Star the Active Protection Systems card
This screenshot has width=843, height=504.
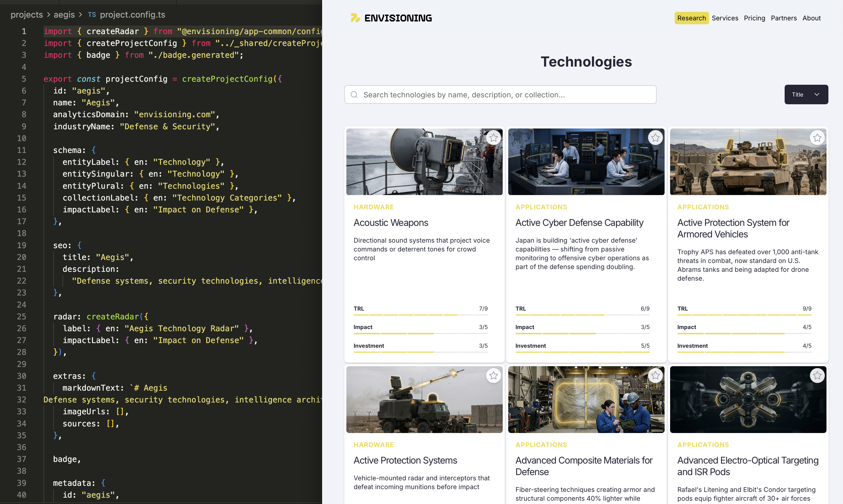493,376
